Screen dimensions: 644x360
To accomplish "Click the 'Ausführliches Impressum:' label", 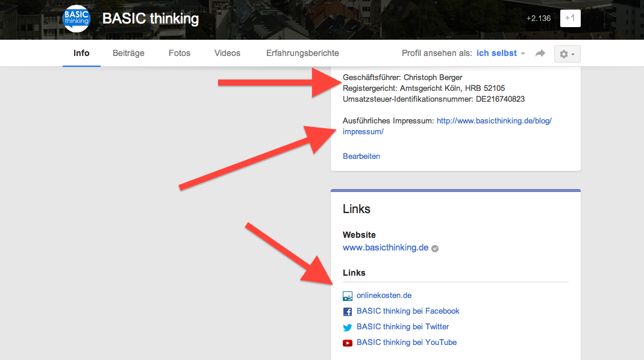I will (x=388, y=120).
